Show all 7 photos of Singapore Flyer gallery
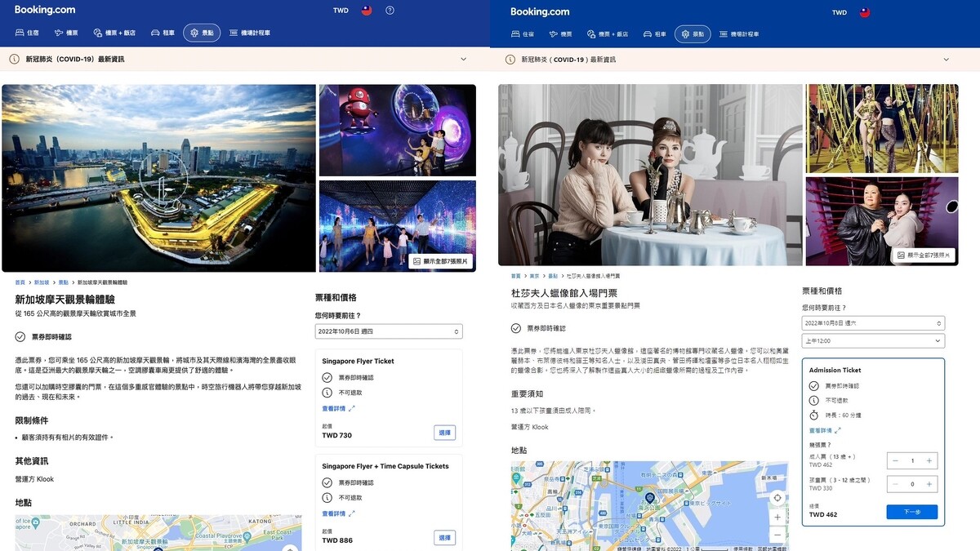The height and width of the screenshot is (551, 980). (441, 261)
